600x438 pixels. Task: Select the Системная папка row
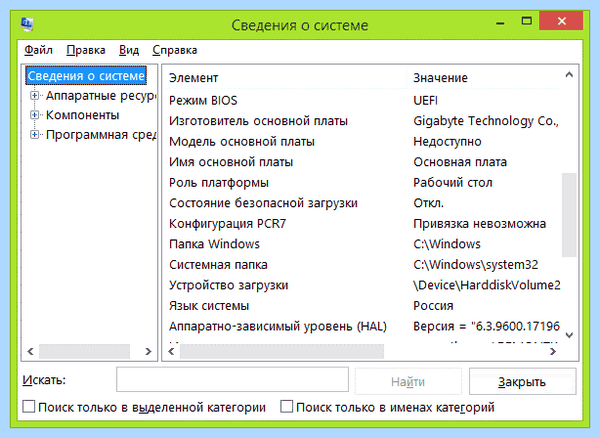(x=362, y=265)
